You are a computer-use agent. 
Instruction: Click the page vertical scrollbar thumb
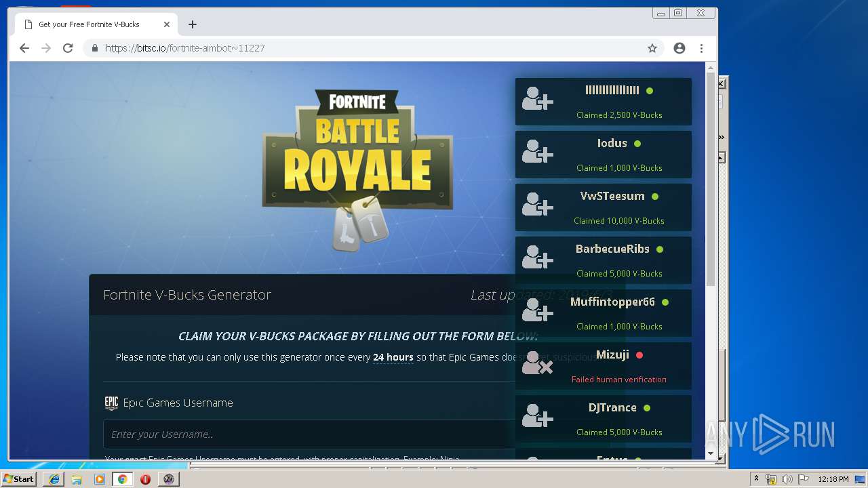(x=711, y=180)
